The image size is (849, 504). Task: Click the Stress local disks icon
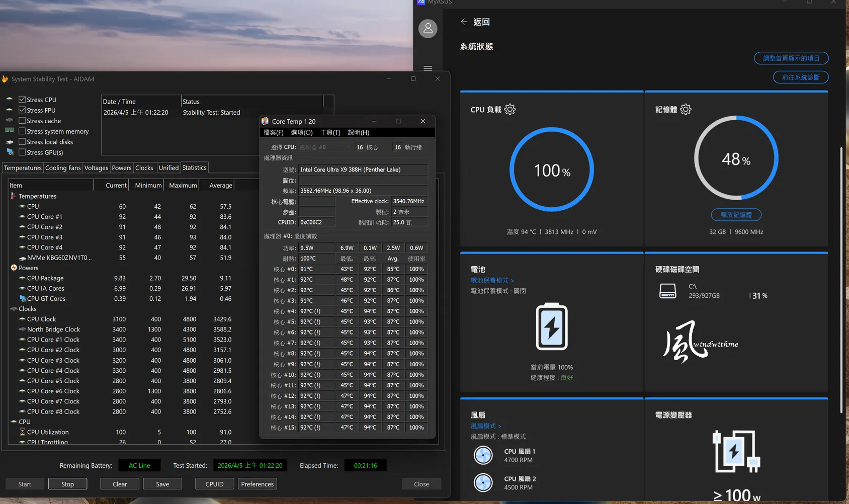[10, 142]
